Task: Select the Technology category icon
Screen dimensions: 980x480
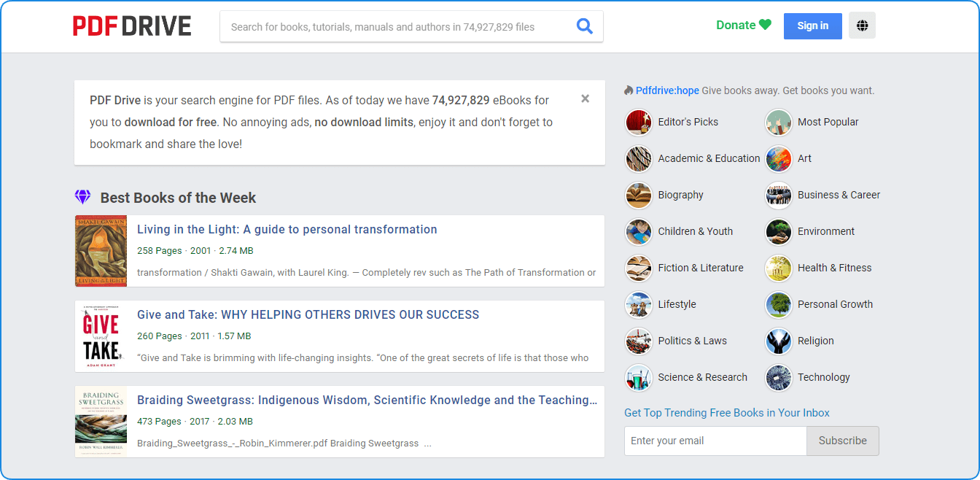Action: tap(778, 377)
